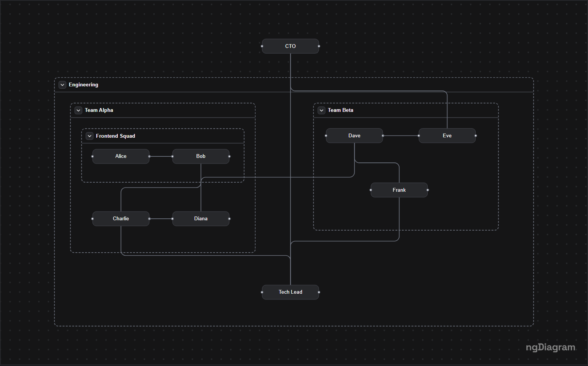Click the left port of CTO node

click(x=262, y=46)
